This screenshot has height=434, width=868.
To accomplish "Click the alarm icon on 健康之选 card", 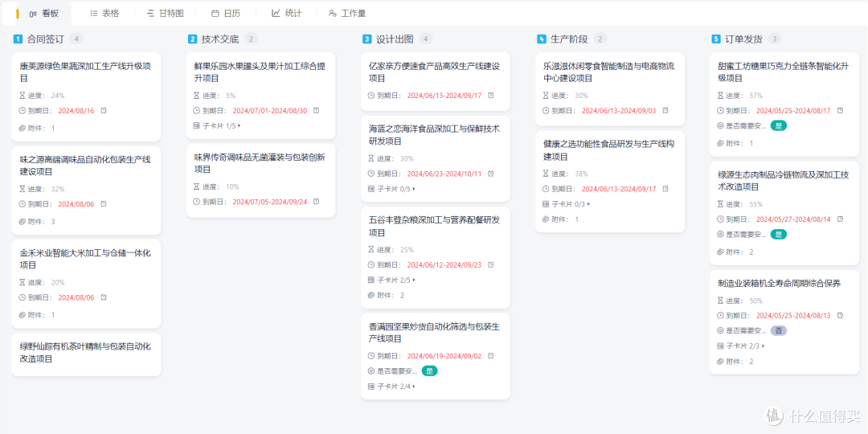I will [x=665, y=190].
